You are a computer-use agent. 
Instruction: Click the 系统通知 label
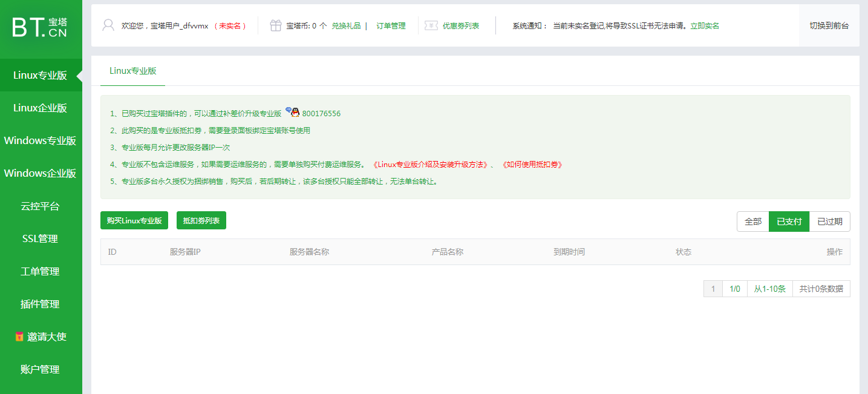530,26
